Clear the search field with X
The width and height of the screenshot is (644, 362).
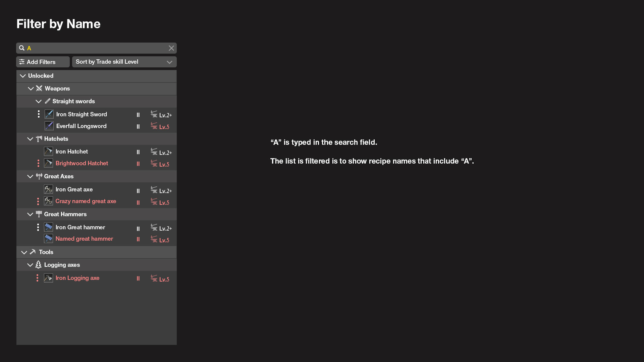[171, 48]
